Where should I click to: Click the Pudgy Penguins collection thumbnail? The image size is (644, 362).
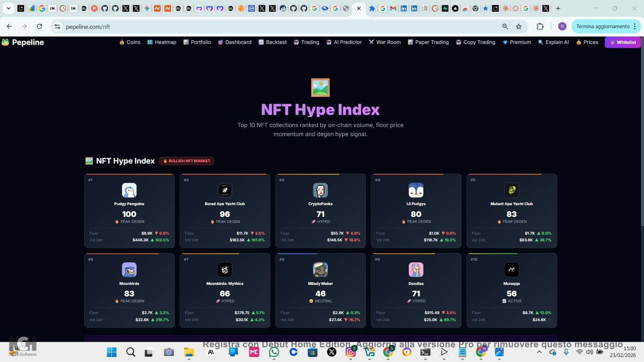[x=129, y=190]
